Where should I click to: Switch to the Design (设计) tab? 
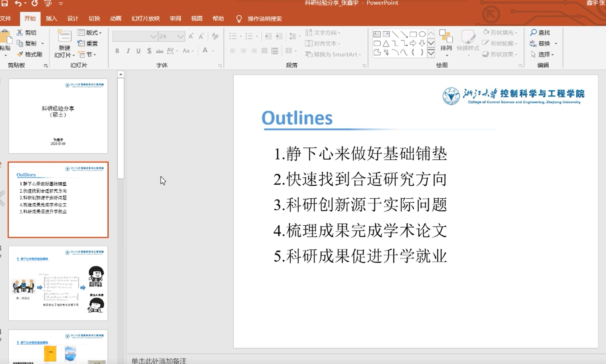73,19
